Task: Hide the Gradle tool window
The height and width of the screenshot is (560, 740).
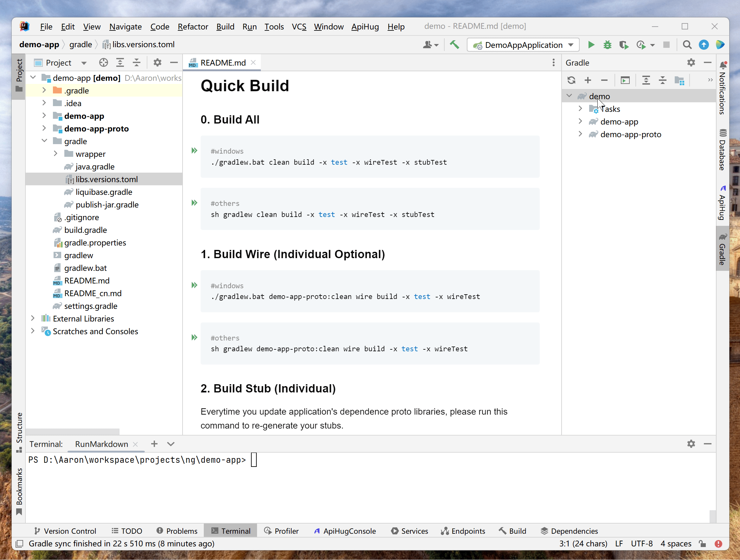Action: (708, 62)
